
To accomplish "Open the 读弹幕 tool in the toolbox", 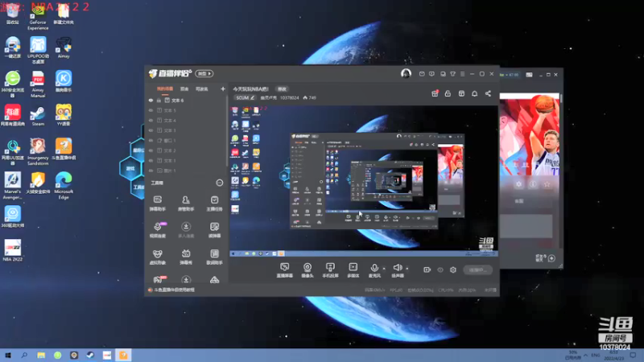I will 214,230.
